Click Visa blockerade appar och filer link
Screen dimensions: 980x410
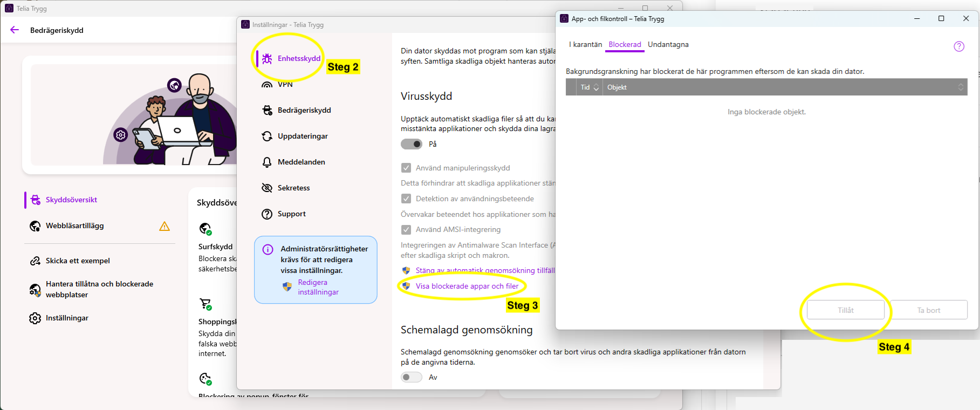[x=467, y=286]
